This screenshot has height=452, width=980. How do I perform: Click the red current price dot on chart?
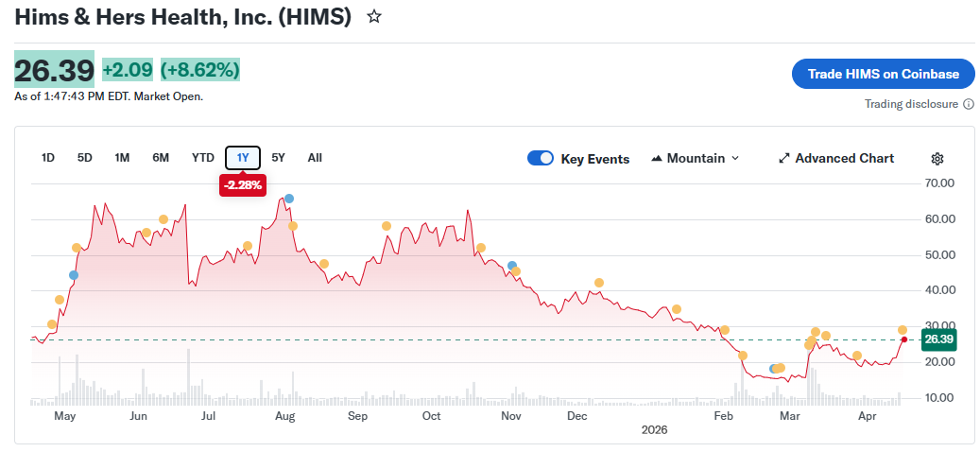point(904,339)
